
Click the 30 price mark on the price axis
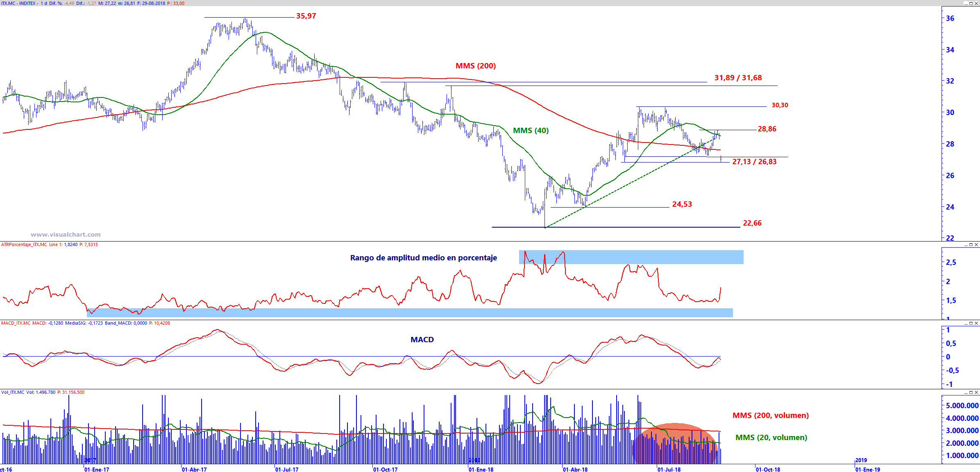(950, 113)
